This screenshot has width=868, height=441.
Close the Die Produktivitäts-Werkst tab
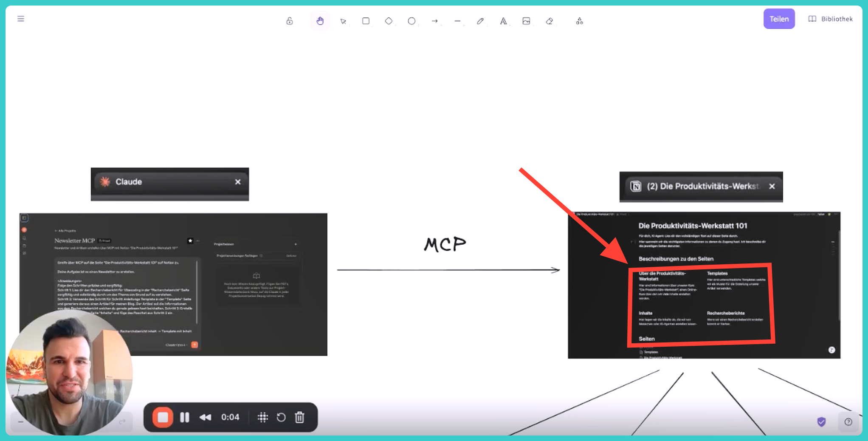(x=772, y=186)
